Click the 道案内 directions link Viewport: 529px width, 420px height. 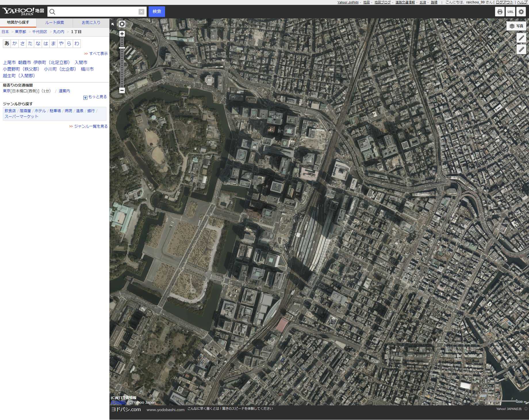[x=64, y=91]
